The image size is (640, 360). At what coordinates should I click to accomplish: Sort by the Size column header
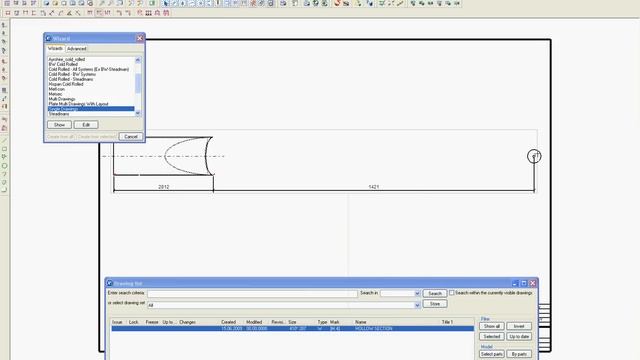pyautogui.click(x=292, y=322)
